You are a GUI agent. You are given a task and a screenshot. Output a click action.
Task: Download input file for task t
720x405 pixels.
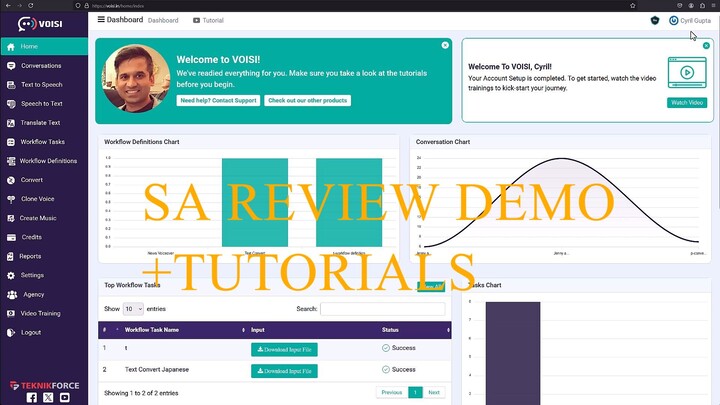(x=284, y=349)
